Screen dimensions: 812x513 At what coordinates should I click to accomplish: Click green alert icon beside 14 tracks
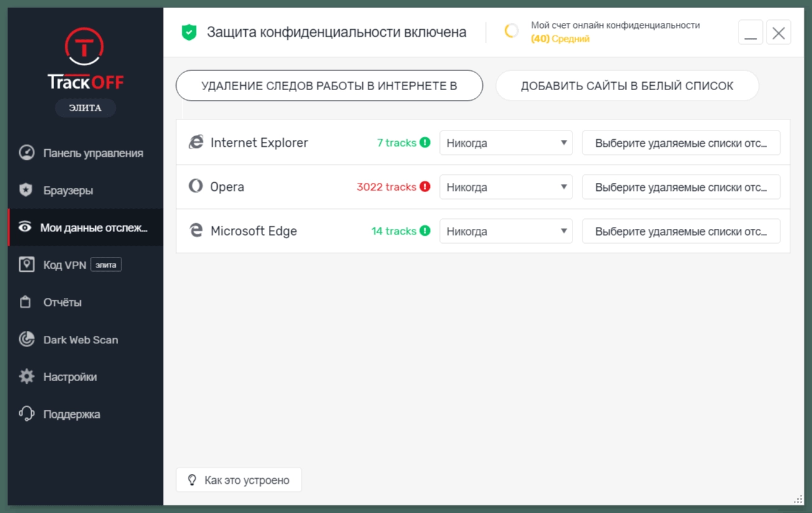click(x=425, y=231)
